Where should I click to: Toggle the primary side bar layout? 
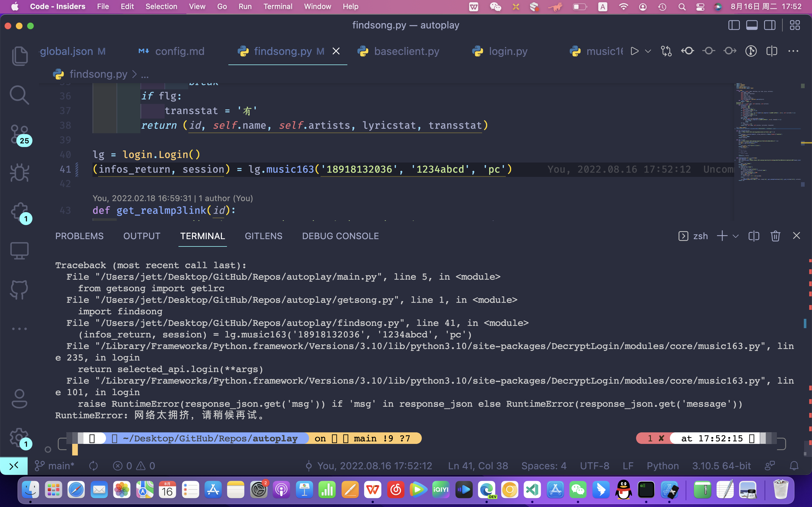tap(734, 25)
